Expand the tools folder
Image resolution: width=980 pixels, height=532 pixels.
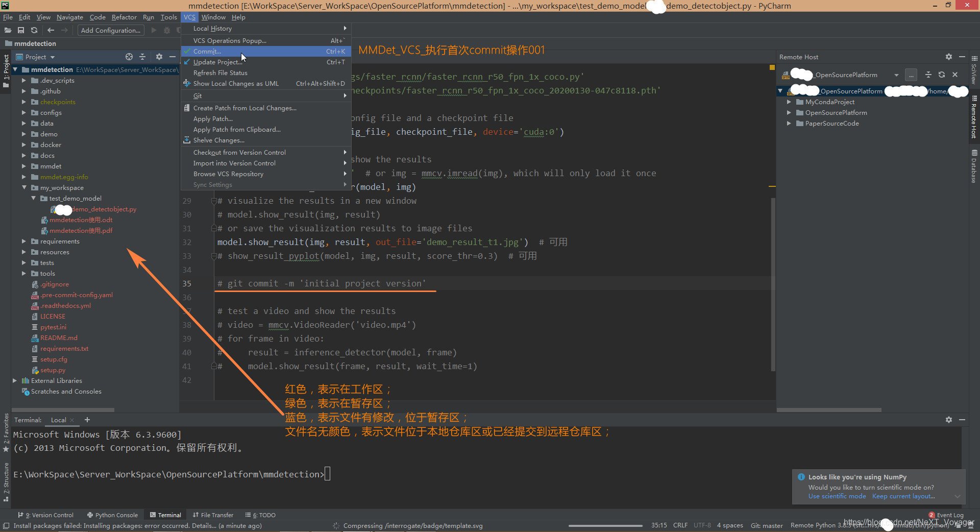(23, 273)
